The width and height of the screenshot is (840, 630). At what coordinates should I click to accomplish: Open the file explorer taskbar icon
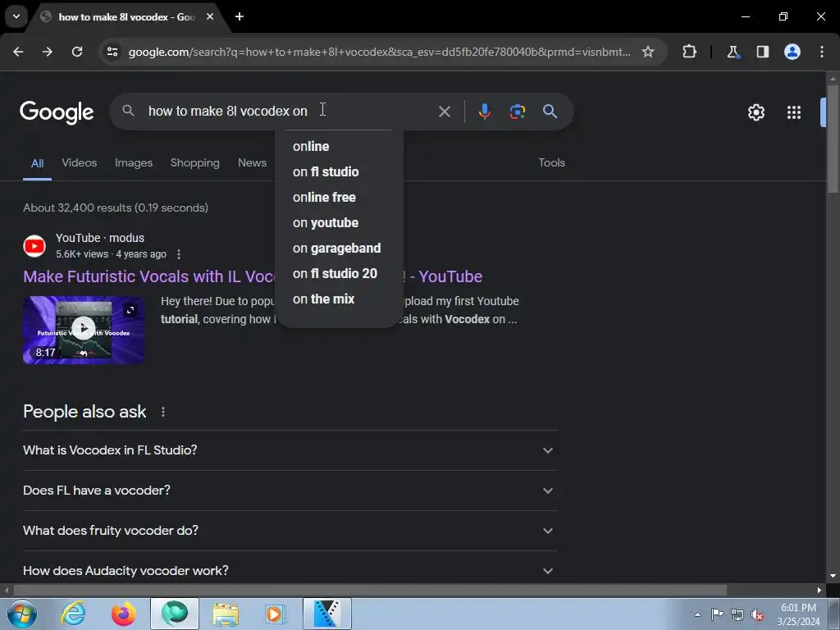coord(226,614)
